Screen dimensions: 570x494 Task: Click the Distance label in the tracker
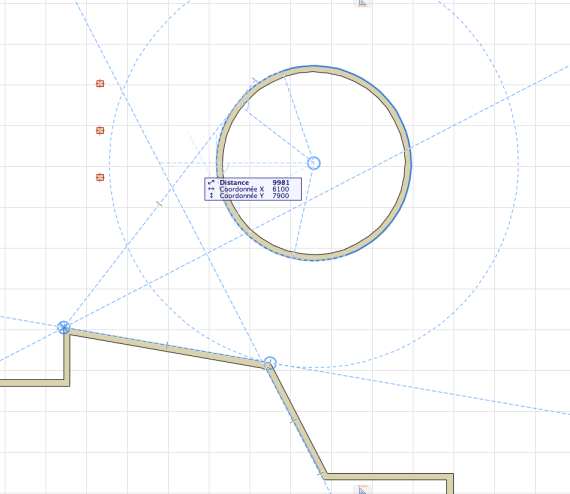(x=234, y=182)
